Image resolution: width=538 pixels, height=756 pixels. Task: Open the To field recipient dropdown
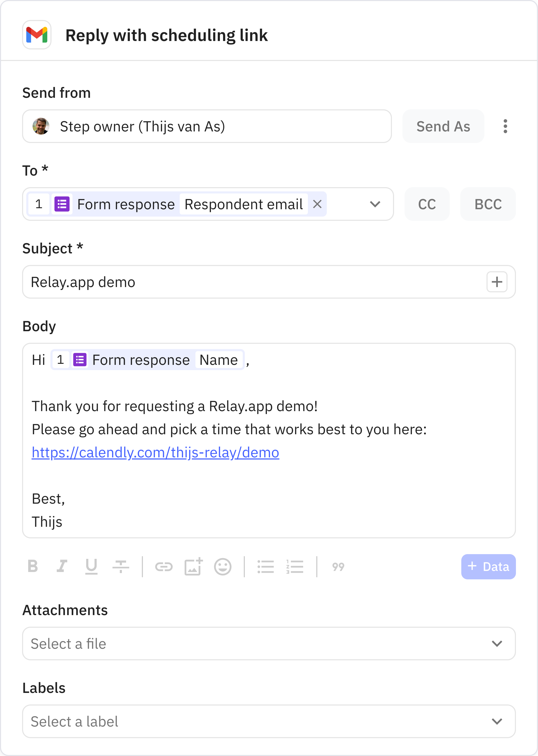(x=375, y=204)
